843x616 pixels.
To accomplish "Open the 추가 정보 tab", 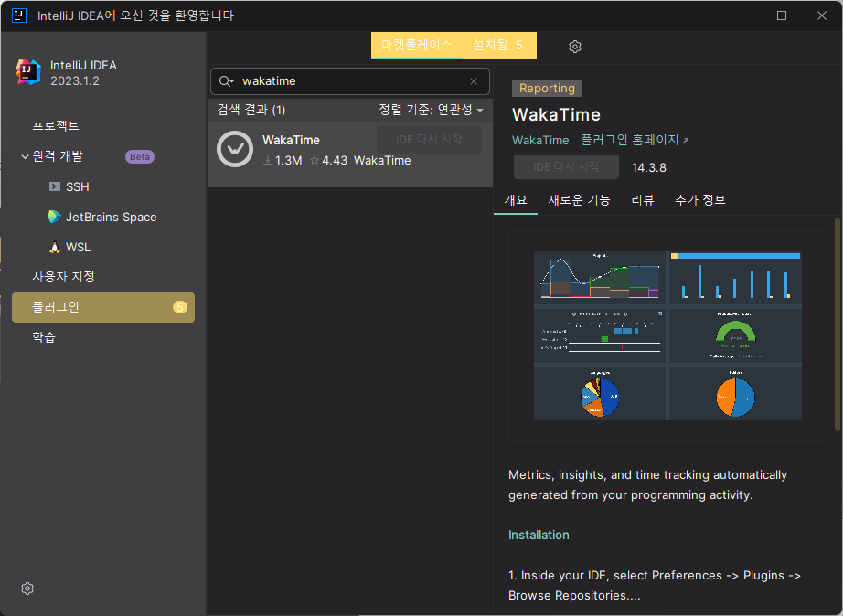I will [700, 200].
